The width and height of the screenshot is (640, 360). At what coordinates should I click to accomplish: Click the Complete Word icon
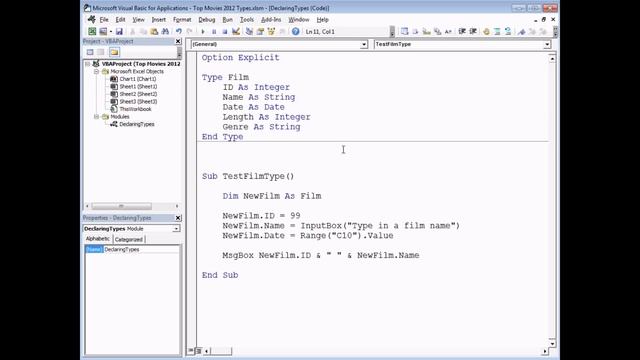[448, 31]
